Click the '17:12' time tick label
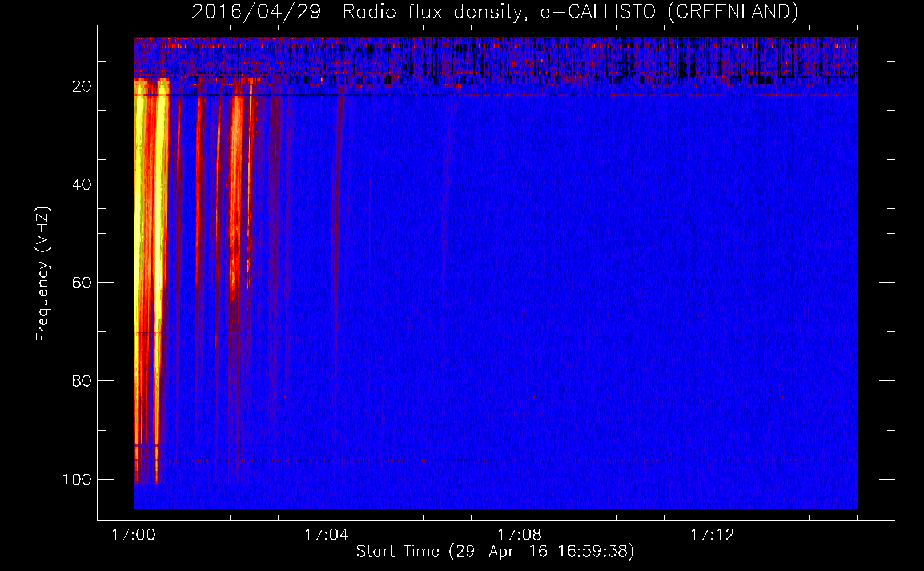This screenshot has width=924, height=571. pos(712,535)
